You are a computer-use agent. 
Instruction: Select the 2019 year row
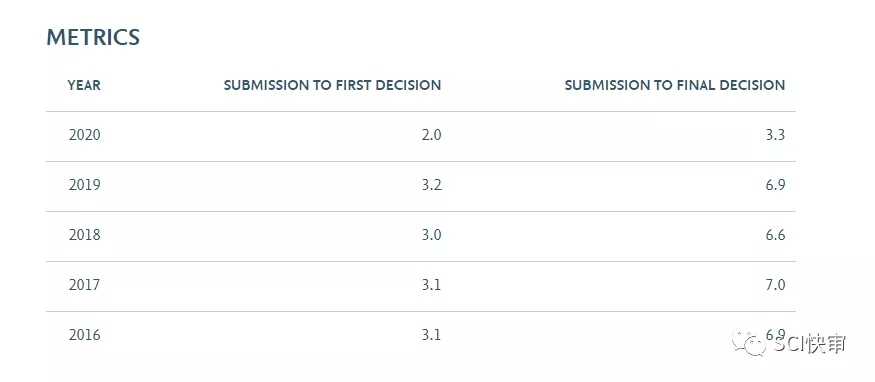(x=421, y=187)
